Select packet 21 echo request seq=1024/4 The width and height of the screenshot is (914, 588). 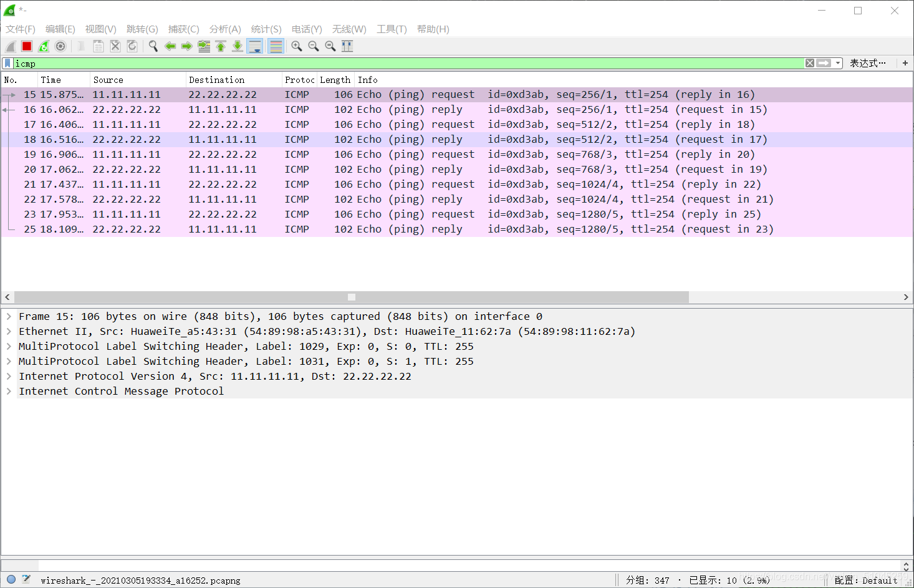click(x=457, y=185)
